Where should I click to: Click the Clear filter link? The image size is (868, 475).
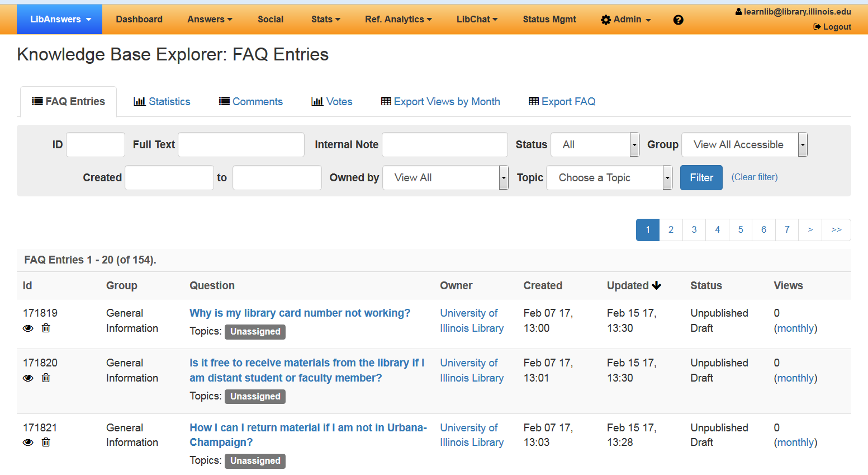[755, 177]
